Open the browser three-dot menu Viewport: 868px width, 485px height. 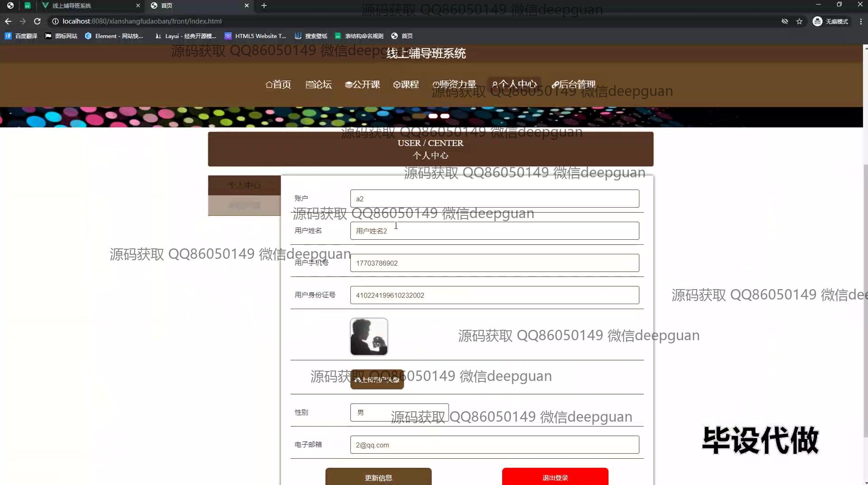[860, 21]
